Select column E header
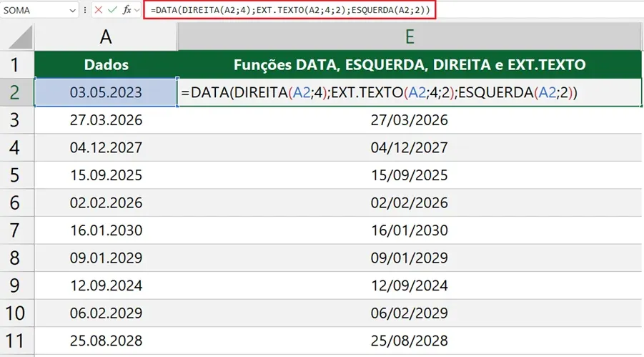The image size is (644, 357). point(410,36)
